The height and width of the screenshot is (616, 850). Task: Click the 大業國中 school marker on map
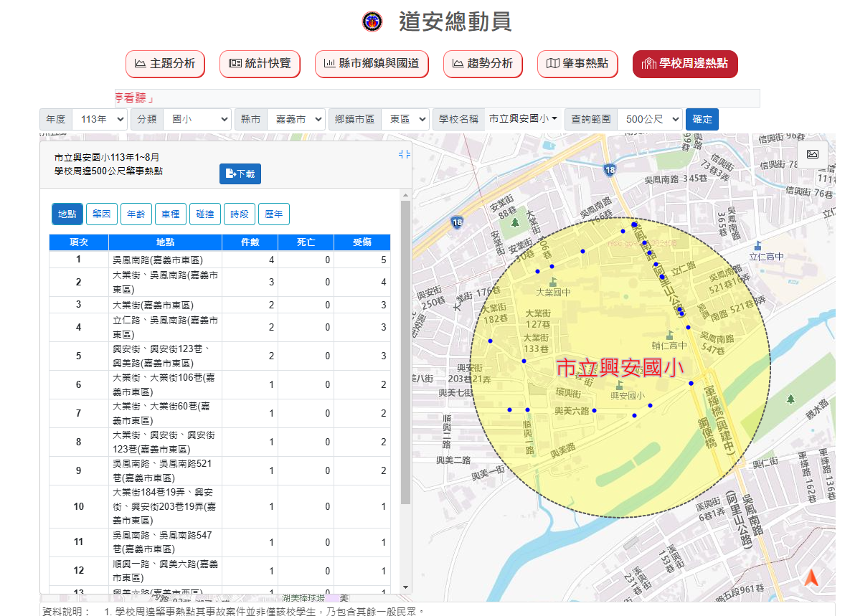(x=552, y=282)
